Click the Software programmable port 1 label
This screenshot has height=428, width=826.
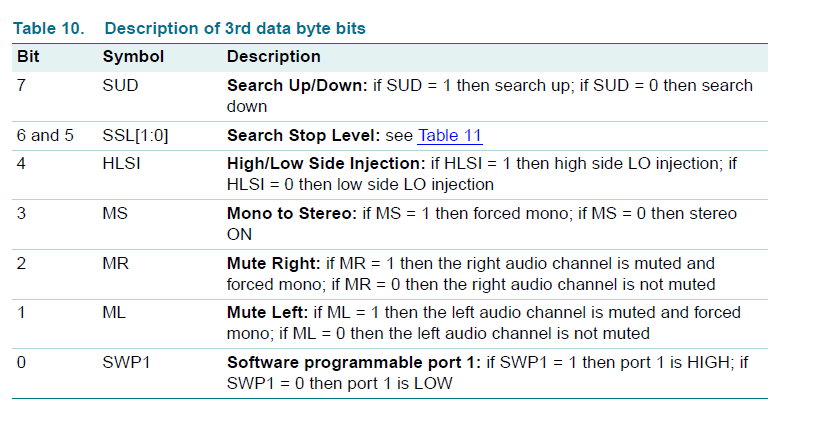354,363
